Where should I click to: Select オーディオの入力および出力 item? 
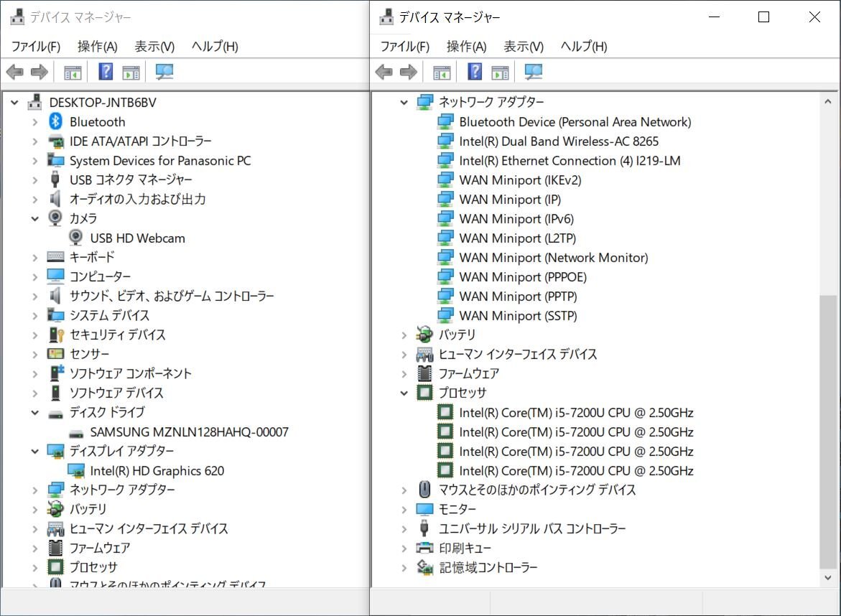(138, 199)
